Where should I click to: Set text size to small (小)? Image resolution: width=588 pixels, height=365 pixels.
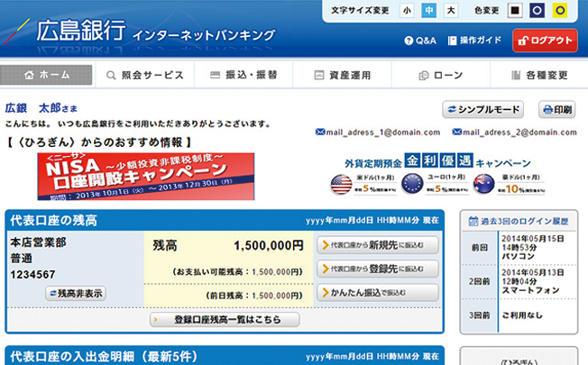(407, 11)
